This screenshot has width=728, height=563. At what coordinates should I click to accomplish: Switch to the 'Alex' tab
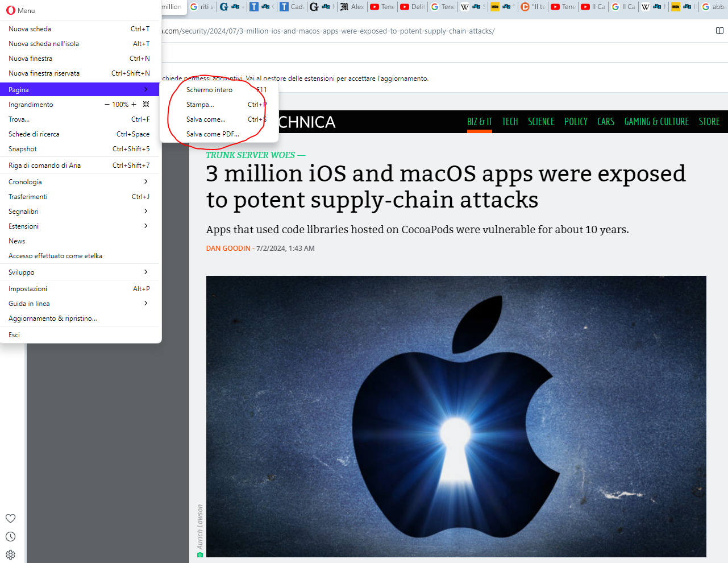tap(352, 7)
